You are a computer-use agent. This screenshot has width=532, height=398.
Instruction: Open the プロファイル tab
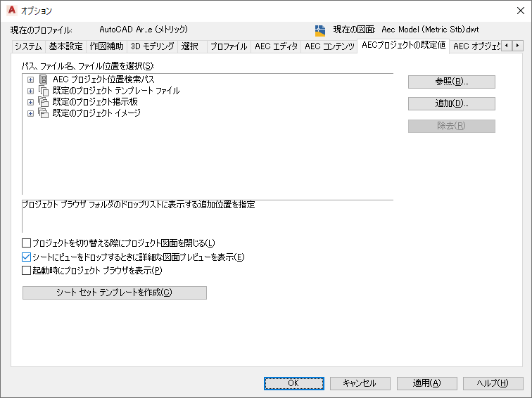pos(229,46)
